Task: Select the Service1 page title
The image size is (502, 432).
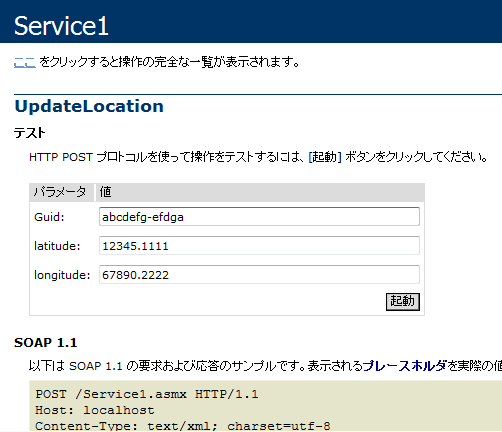Action: tap(61, 26)
